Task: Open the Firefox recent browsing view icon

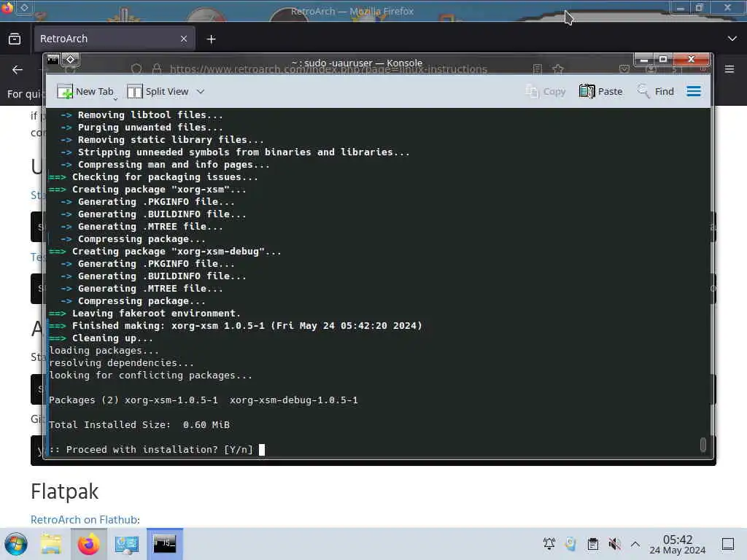Action: (x=15, y=39)
